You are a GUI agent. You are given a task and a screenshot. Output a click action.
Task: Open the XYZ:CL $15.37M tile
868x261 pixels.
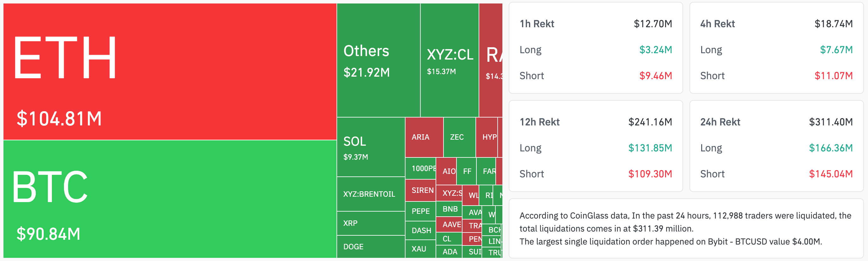click(x=450, y=61)
